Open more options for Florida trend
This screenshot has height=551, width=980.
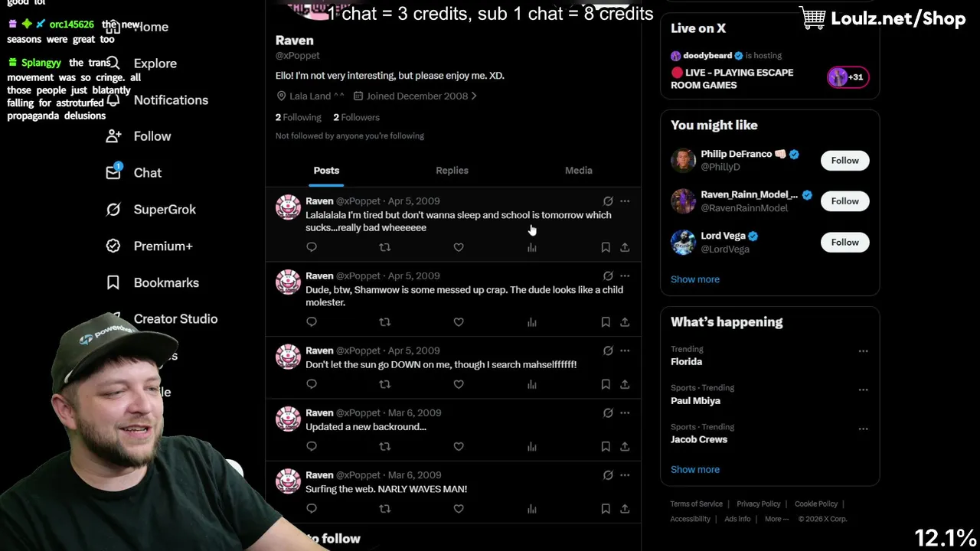(863, 351)
